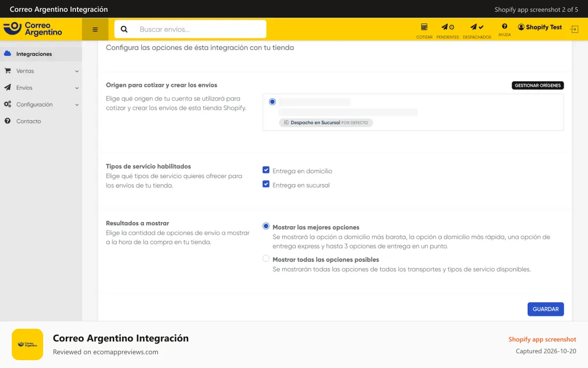The width and height of the screenshot is (588, 368).
Task: Open Integraciones in the sidebar
Action: point(41,54)
